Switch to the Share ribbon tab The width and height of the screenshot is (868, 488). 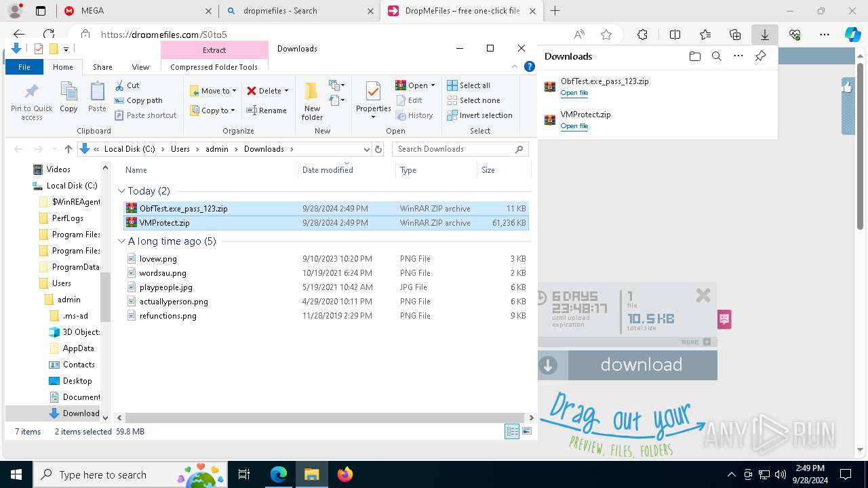[x=102, y=67]
